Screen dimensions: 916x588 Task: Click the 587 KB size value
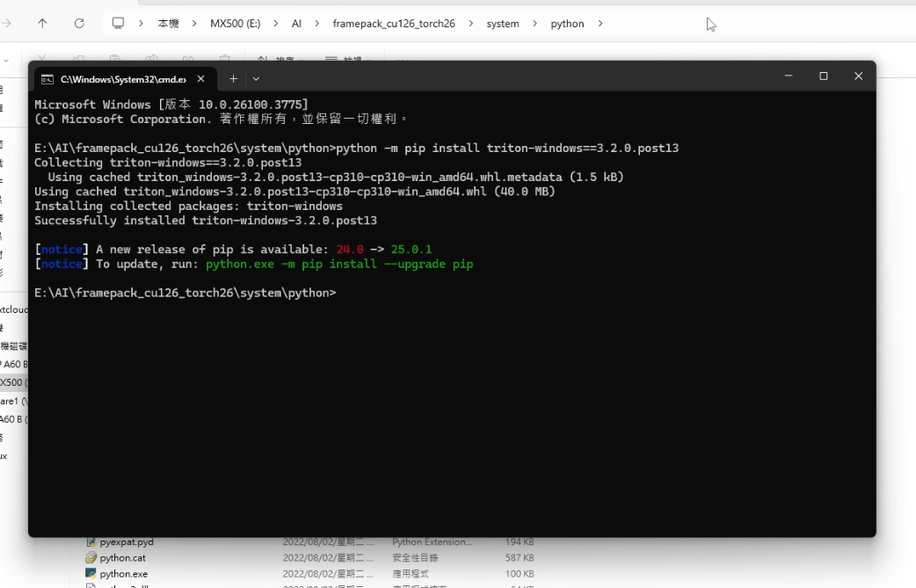[520, 557]
